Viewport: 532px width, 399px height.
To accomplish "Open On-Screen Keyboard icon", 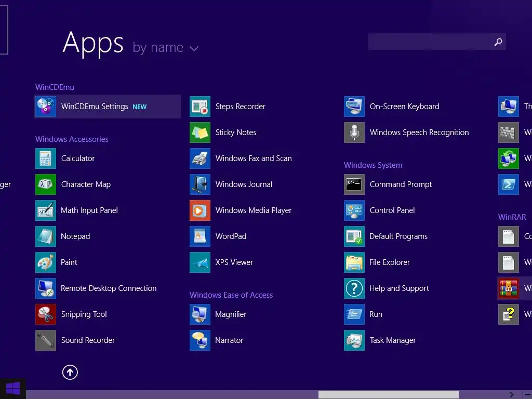I will point(354,107).
